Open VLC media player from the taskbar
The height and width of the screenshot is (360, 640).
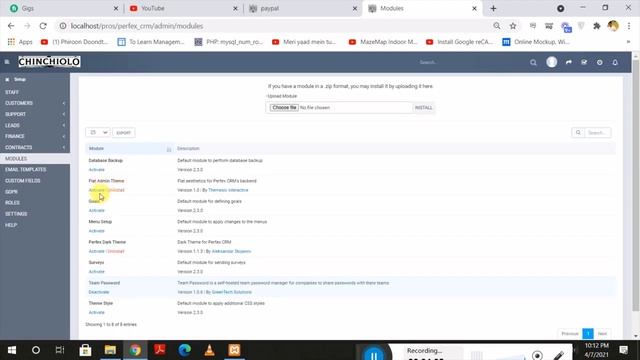[209, 350]
